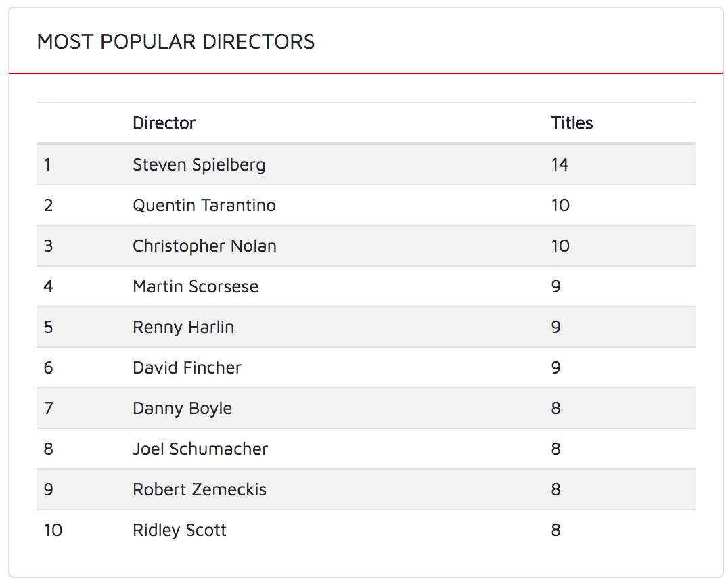Click the titles count for Martin Scorsese

[x=555, y=286]
